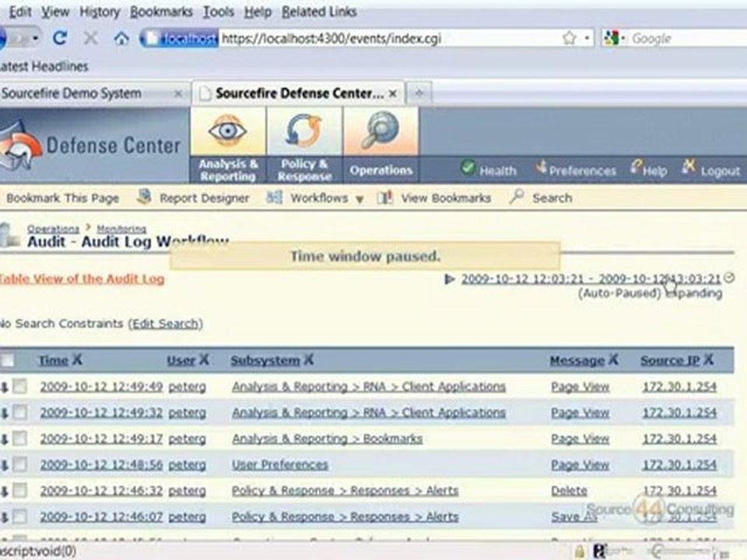
Task: Remove the Subsystem column with its X
Action: (309, 359)
